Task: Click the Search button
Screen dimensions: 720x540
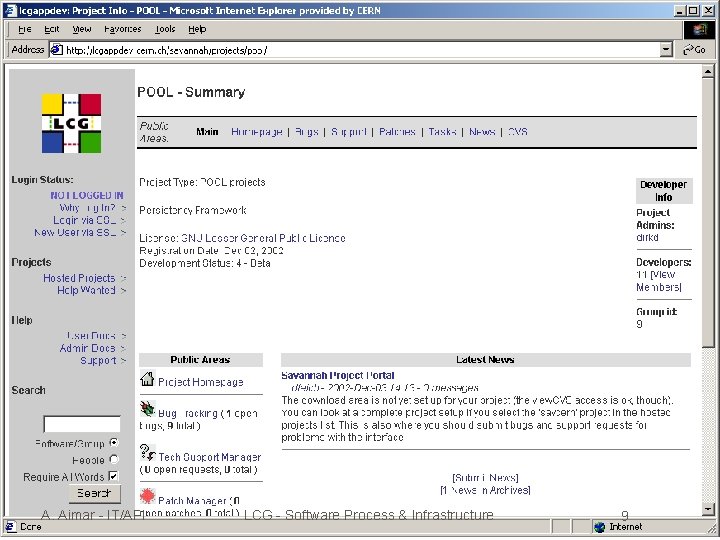Action: pyautogui.click(x=95, y=494)
